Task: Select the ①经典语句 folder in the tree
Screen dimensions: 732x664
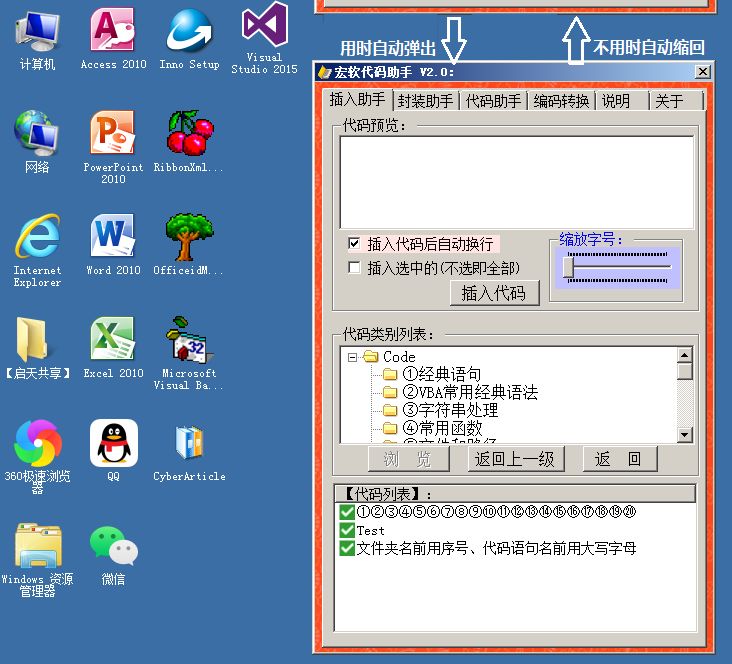Action: click(x=441, y=375)
